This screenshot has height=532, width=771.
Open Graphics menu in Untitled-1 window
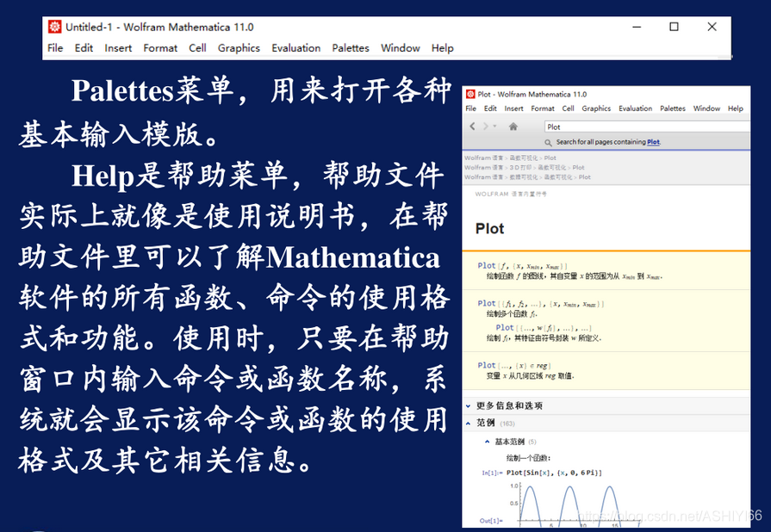pos(239,48)
